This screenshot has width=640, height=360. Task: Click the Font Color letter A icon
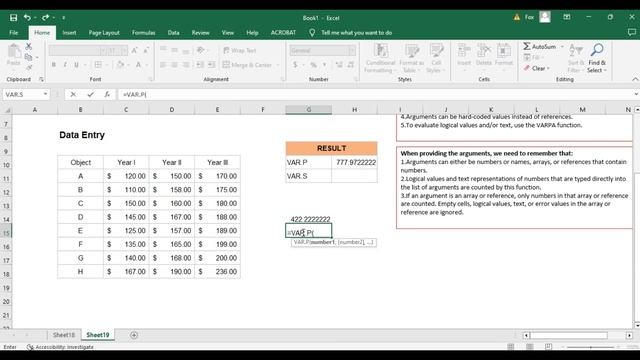pos(138,64)
